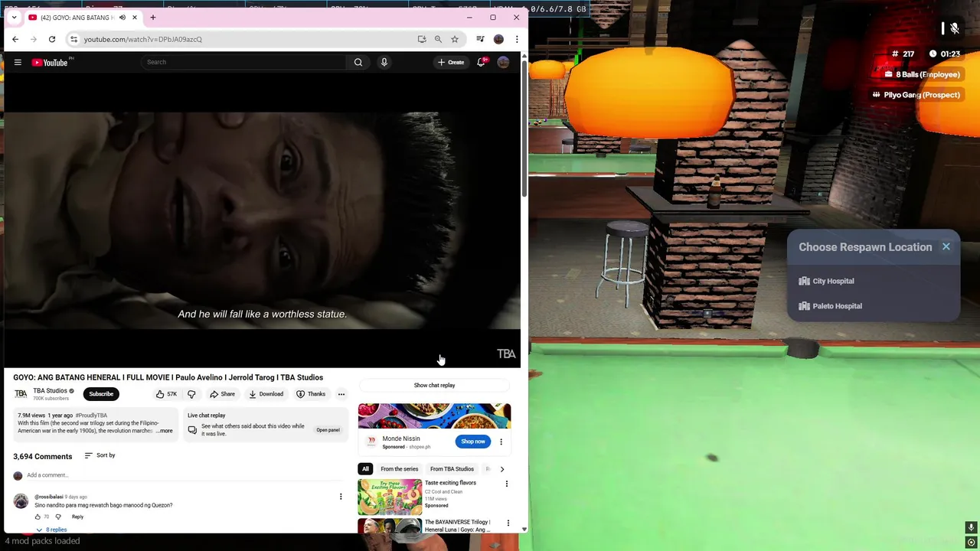Open Taste exciting flavors video thumbnail
This screenshot has width=980, height=551.
pyautogui.click(x=390, y=496)
